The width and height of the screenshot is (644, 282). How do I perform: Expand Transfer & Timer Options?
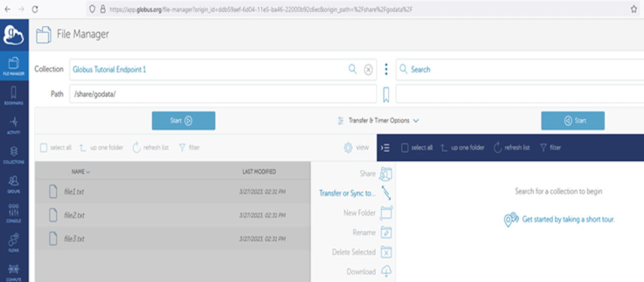point(378,121)
